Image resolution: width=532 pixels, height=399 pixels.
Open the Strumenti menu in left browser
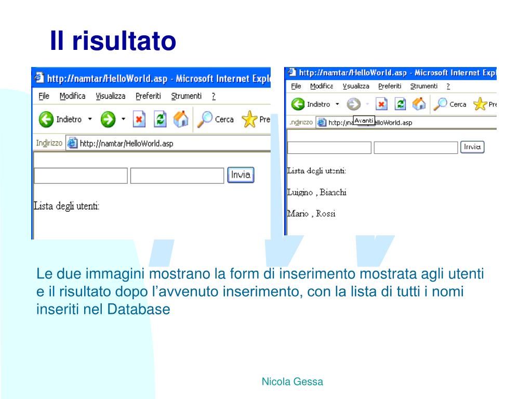coord(187,96)
